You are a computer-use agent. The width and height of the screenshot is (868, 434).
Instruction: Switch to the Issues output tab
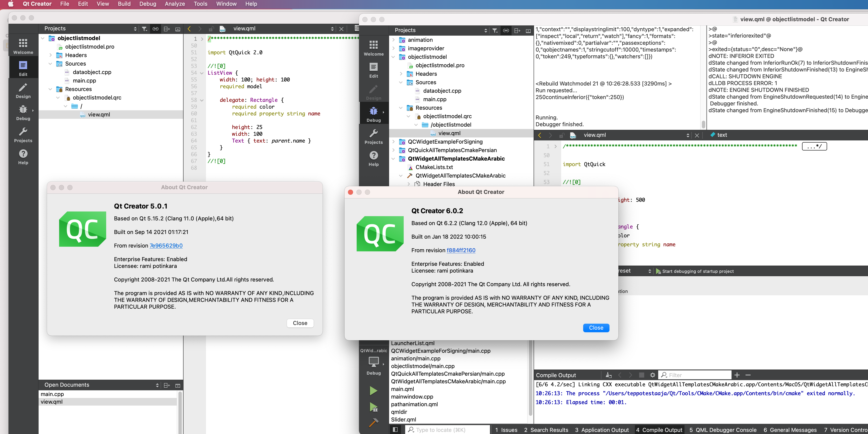pyautogui.click(x=506, y=430)
